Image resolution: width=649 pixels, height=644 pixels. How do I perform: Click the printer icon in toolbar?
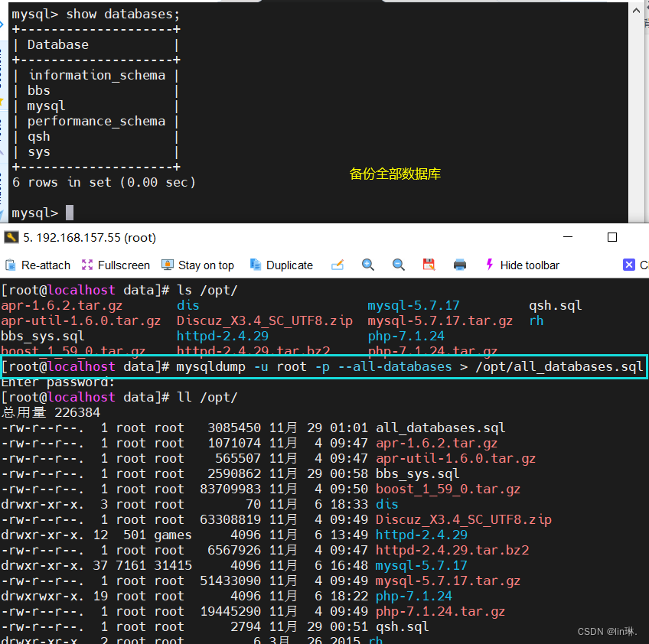459,265
